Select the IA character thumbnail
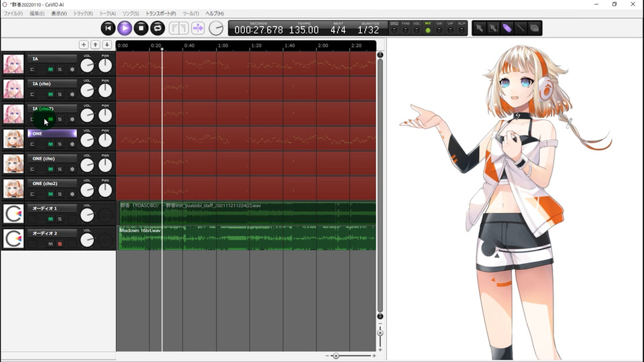Viewport: 644px width, 362px height. pos(13,64)
